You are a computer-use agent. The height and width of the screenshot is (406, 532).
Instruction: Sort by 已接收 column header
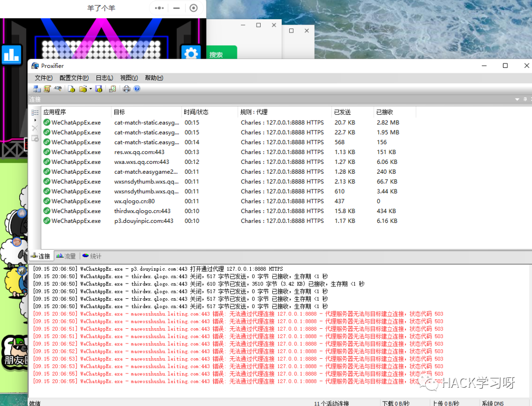395,112
